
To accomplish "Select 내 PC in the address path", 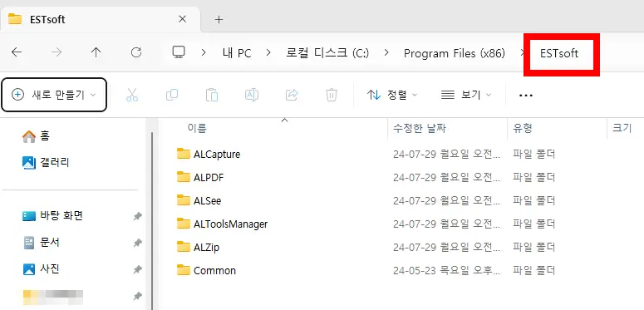I will 237,53.
